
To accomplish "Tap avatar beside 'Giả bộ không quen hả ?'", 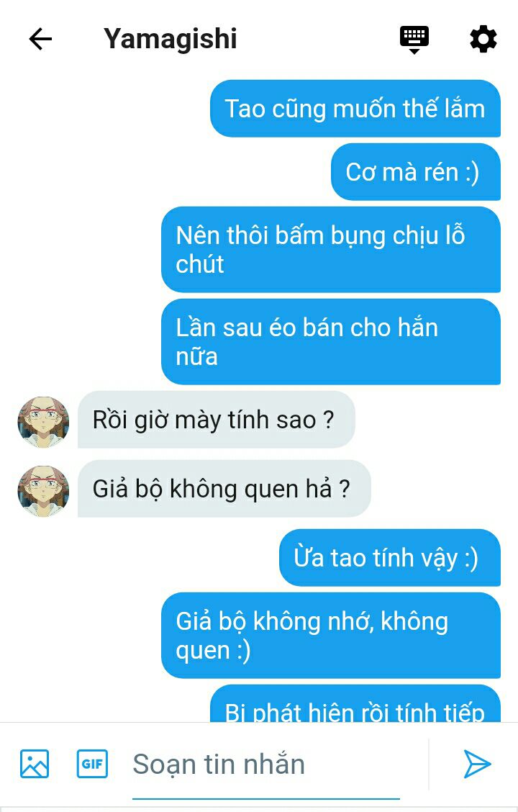I will coord(43,490).
